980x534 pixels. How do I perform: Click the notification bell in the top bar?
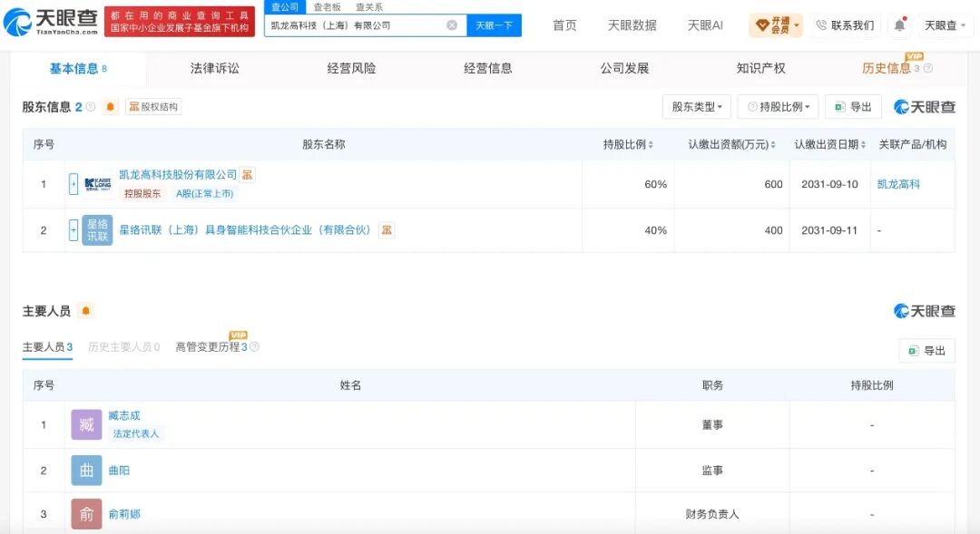point(898,25)
